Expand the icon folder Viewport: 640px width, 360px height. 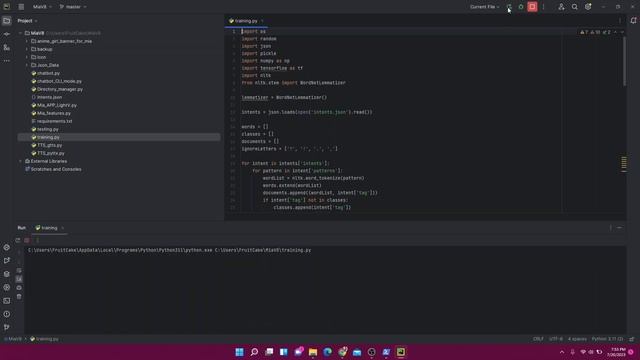pos(27,57)
